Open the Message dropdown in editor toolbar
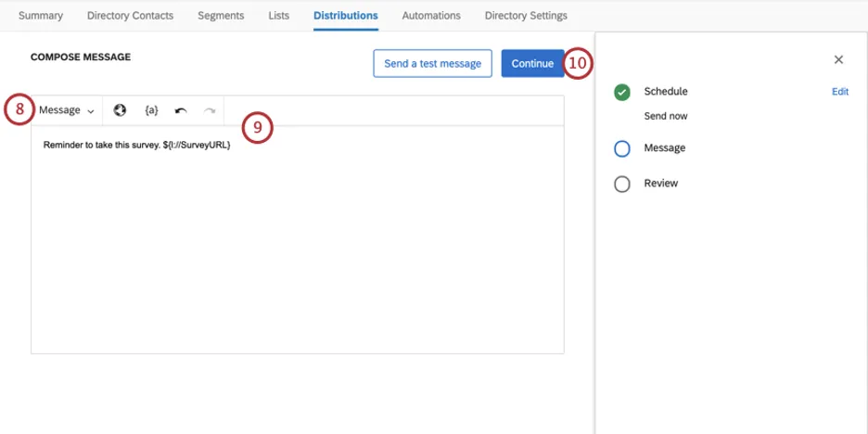Screen dimensions: 868x434 pyautogui.click(x=67, y=110)
